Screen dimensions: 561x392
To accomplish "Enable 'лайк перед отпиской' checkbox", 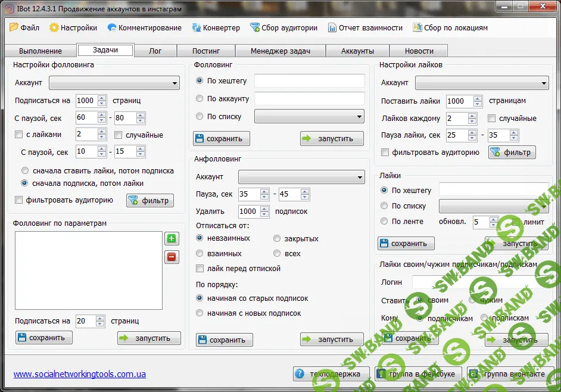I will pyautogui.click(x=200, y=269).
